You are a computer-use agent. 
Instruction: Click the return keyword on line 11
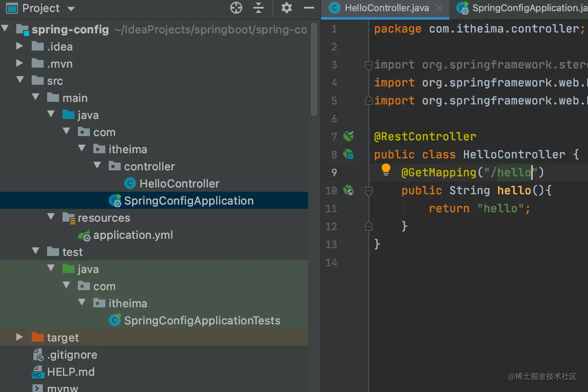click(x=449, y=208)
